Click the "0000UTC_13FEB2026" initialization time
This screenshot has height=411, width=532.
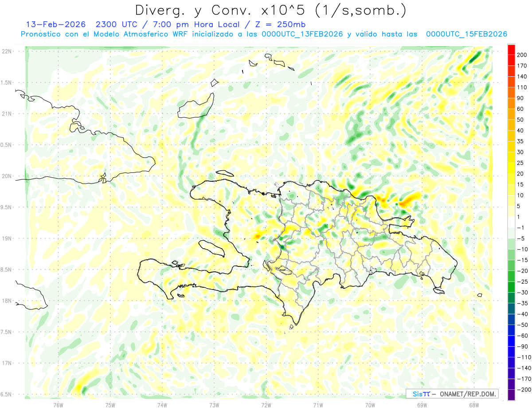pos(302,34)
